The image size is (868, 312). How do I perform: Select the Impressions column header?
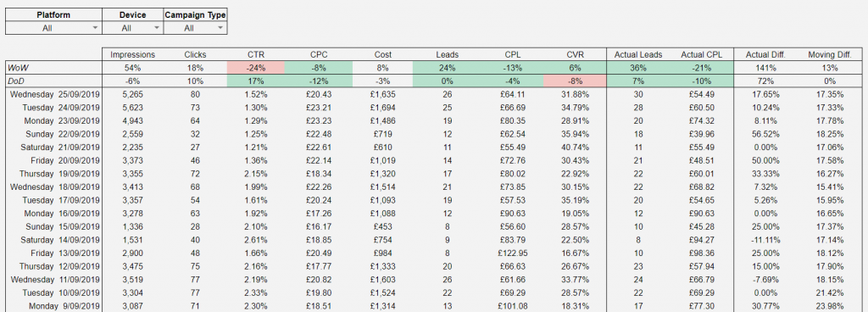[133, 55]
